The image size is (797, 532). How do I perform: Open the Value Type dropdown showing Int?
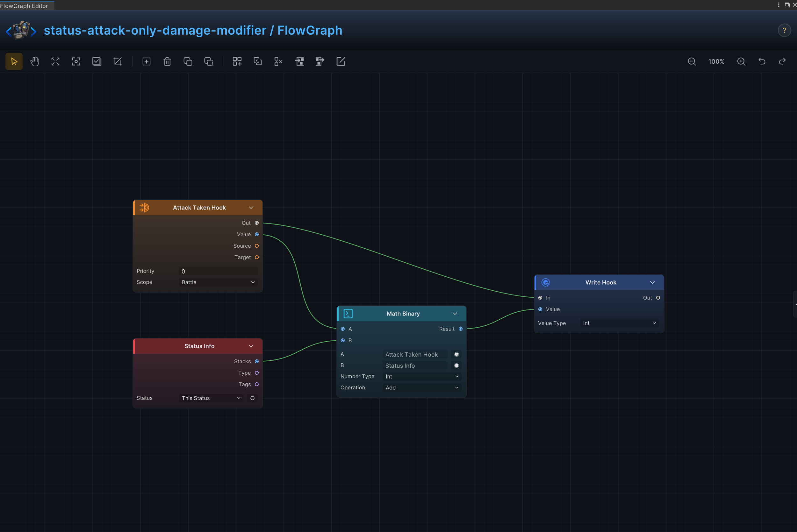[619, 323]
